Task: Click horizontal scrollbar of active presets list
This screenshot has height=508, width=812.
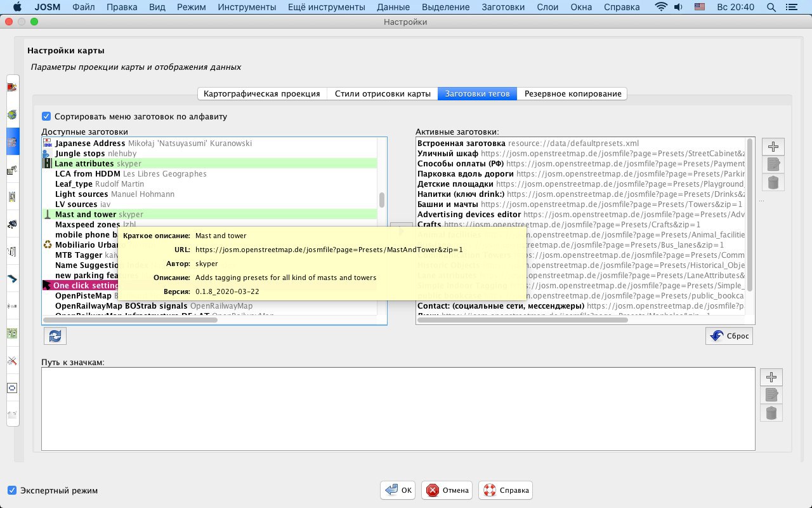Action: coord(523,320)
